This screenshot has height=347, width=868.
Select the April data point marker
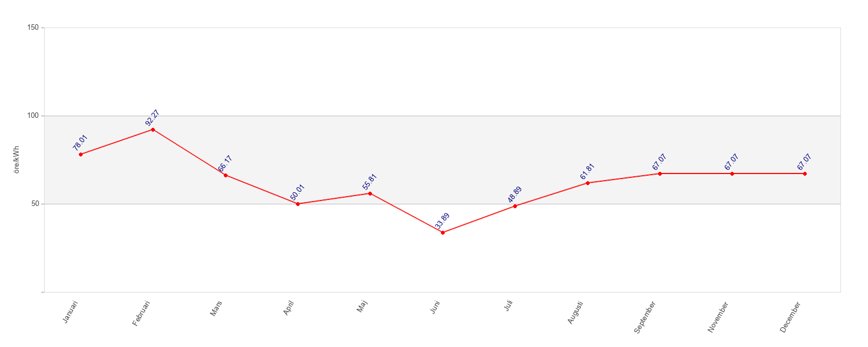pos(298,204)
